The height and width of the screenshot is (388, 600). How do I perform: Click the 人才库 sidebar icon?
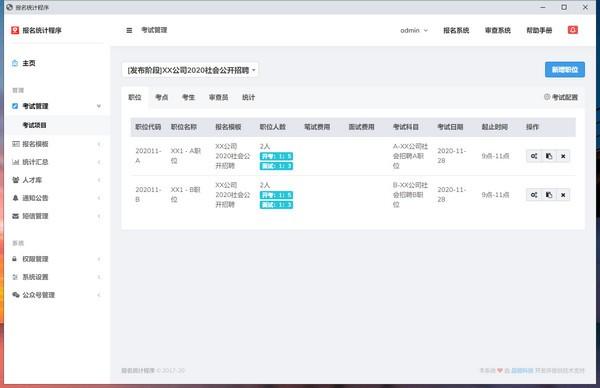15,180
